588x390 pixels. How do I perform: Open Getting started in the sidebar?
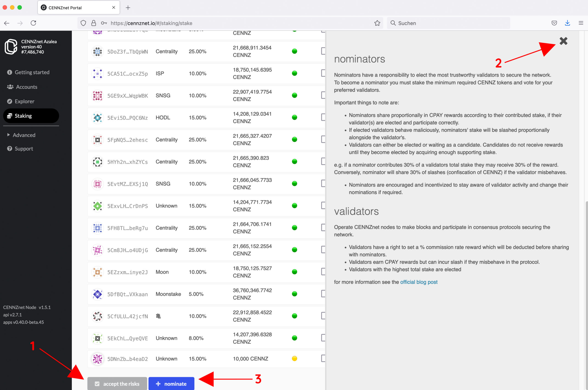coord(28,72)
